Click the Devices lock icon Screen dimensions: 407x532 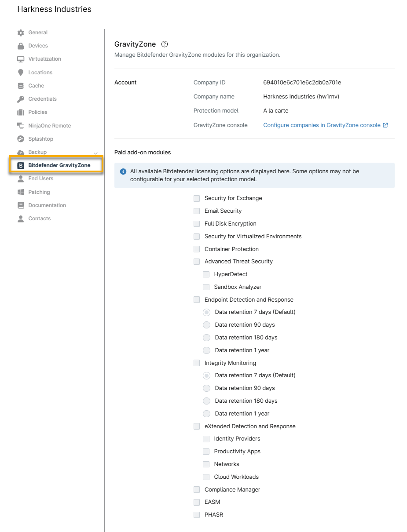click(x=21, y=46)
